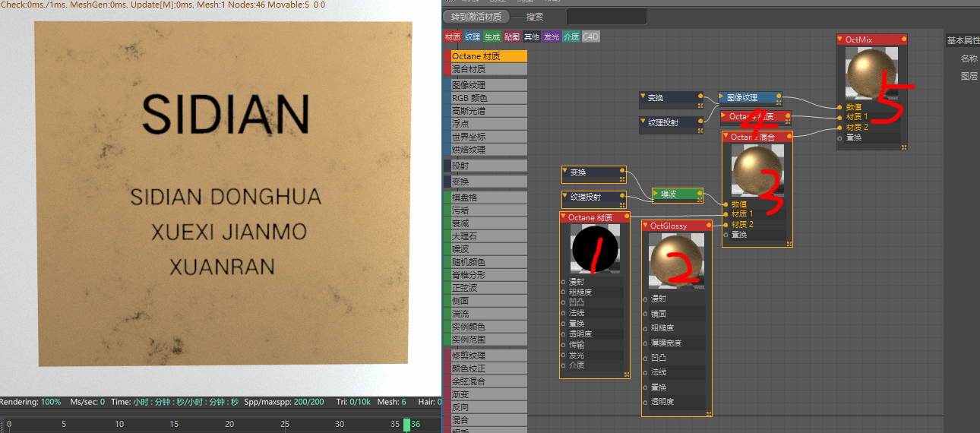980x433 pixels.
Task: Select 混合材质 in the node list
Action: click(485, 69)
